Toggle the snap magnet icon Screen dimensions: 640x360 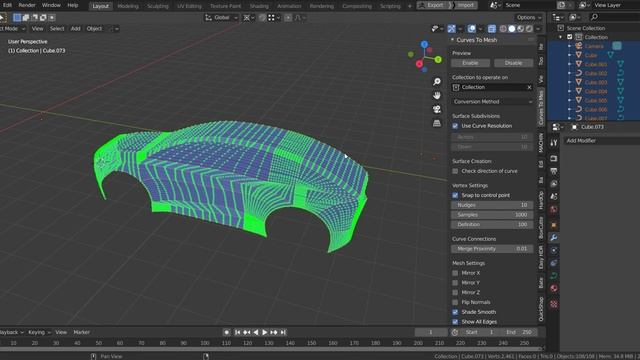[262, 18]
